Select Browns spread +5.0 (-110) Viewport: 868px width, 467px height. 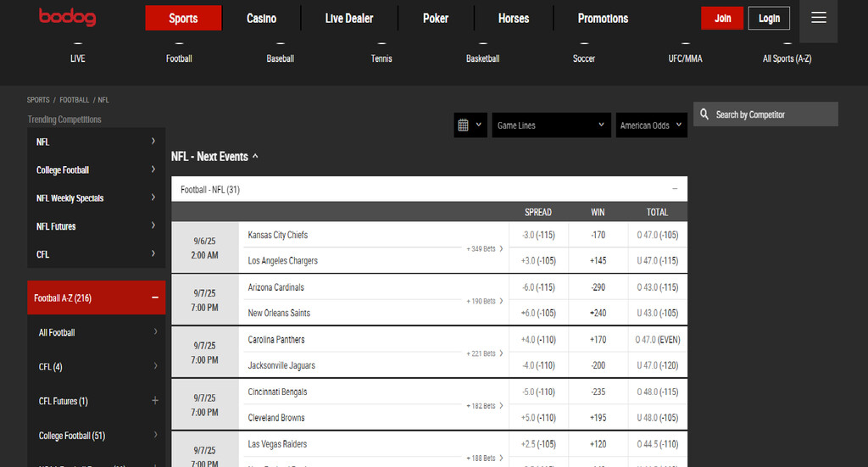point(538,417)
